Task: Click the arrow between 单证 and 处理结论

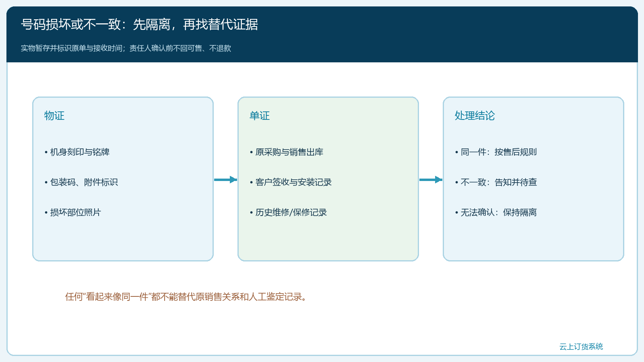Action: [431, 179]
